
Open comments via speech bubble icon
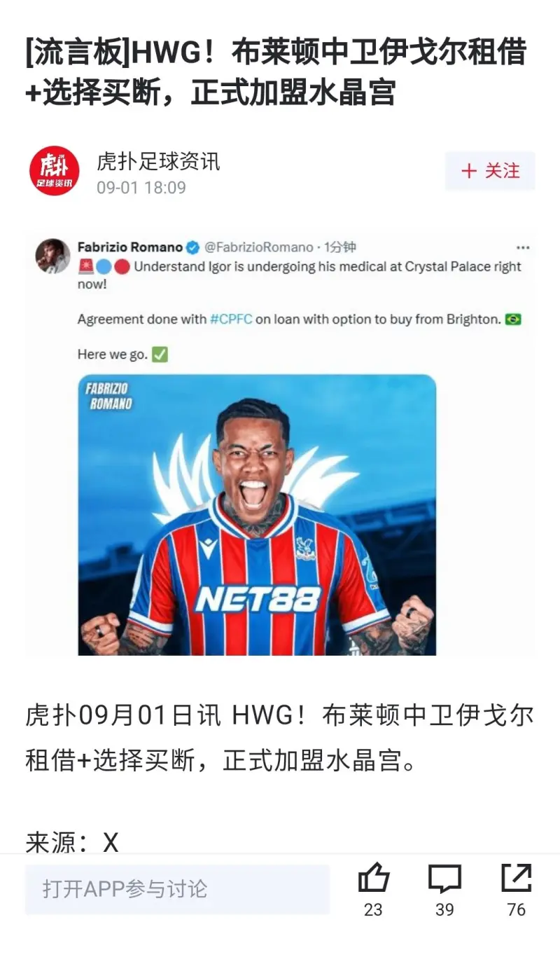[x=445, y=879]
